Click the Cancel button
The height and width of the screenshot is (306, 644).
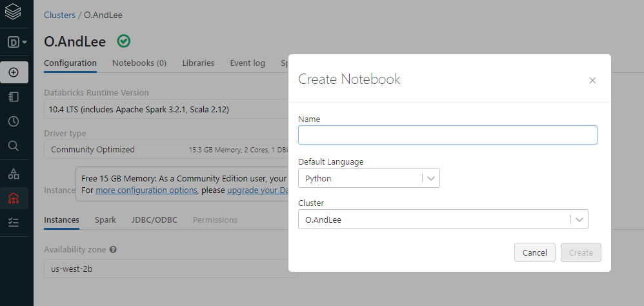[x=535, y=252]
